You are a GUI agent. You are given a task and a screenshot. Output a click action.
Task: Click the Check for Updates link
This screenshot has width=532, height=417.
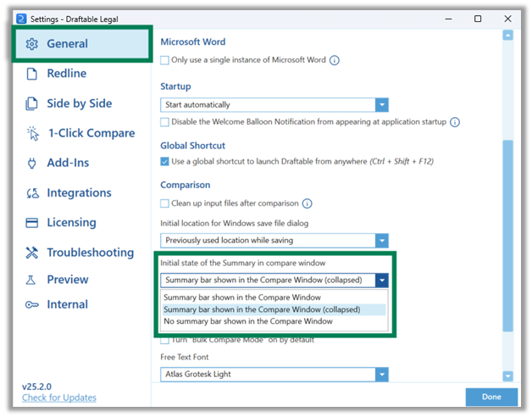(x=59, y=398)
